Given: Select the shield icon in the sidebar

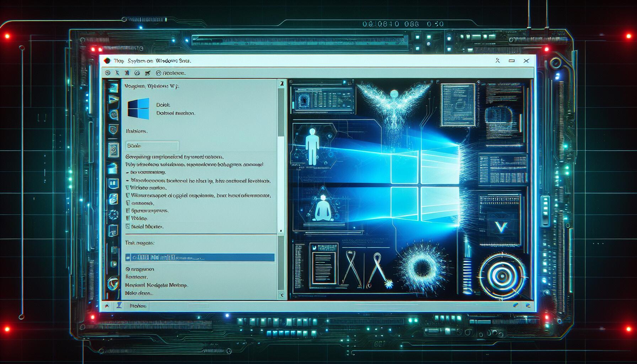Looking at the screenshot, I should click(x=113, y=130).
